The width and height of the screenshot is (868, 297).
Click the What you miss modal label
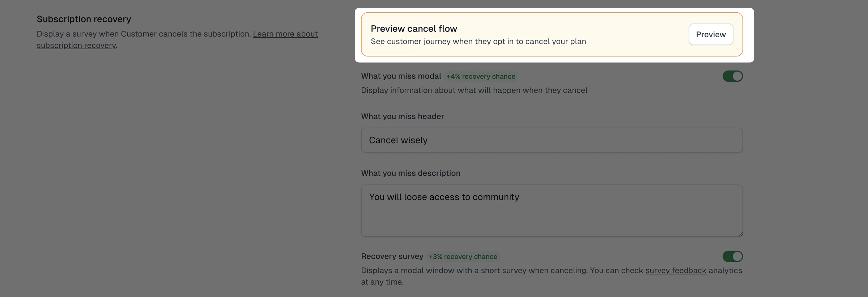point(401,76)
